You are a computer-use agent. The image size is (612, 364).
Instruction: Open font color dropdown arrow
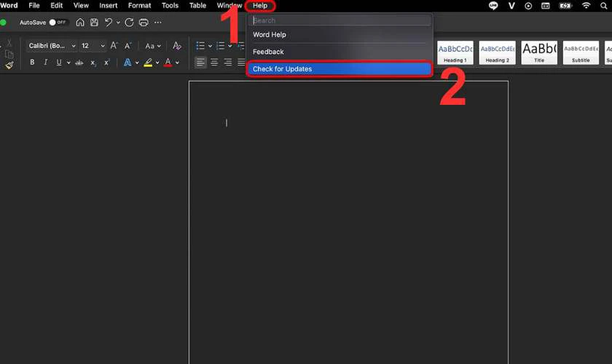[x=177, y=63]
